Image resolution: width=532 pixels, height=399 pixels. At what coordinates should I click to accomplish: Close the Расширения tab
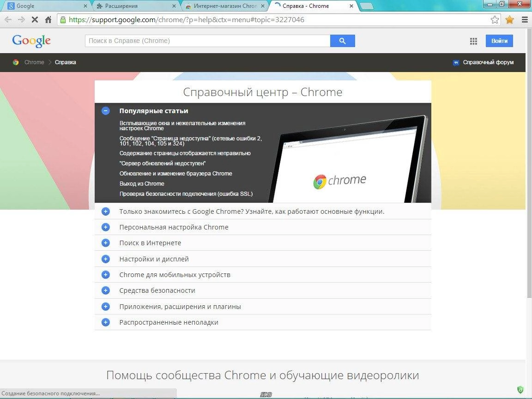coord(174,6)
